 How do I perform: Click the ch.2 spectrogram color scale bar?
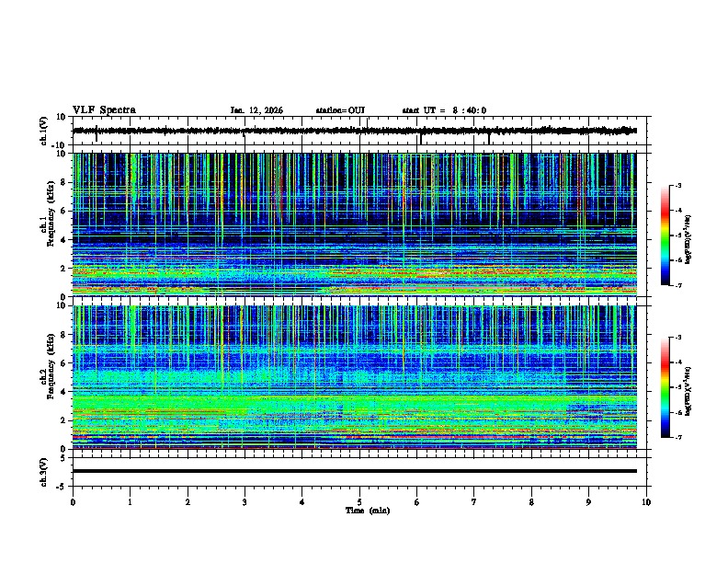tap(665, 387)
